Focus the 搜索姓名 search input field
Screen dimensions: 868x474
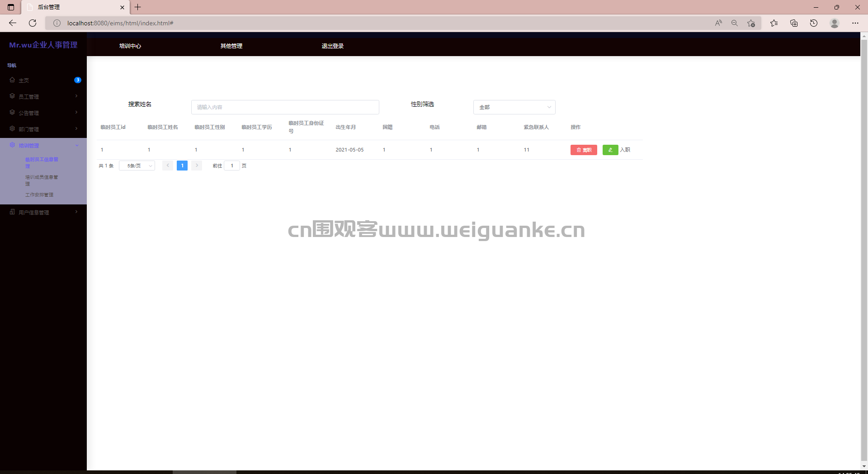pyautogui.click(x=285, y=107)
